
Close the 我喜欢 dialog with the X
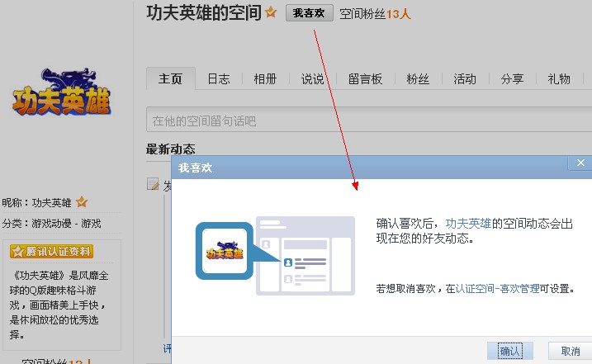[580, 163]
